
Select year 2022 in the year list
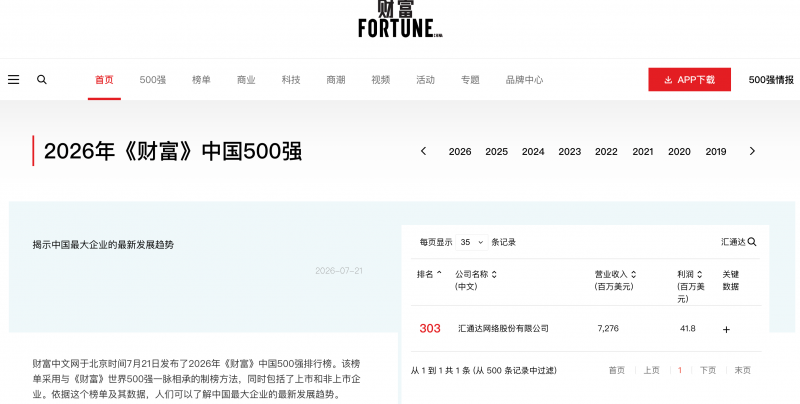(606, 152)
